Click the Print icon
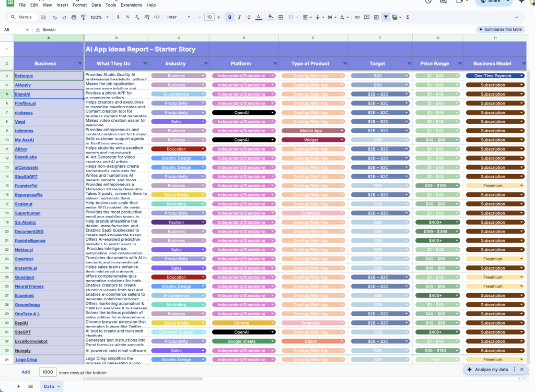Viewport: 535px width, 392px height. click(74, 17)
